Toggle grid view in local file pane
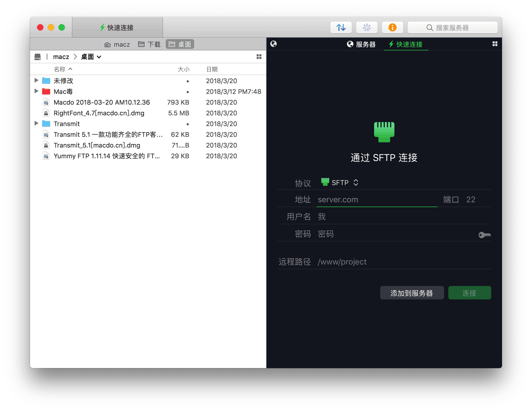Screen dimensions: 532x411 click(x=259, y=57)
